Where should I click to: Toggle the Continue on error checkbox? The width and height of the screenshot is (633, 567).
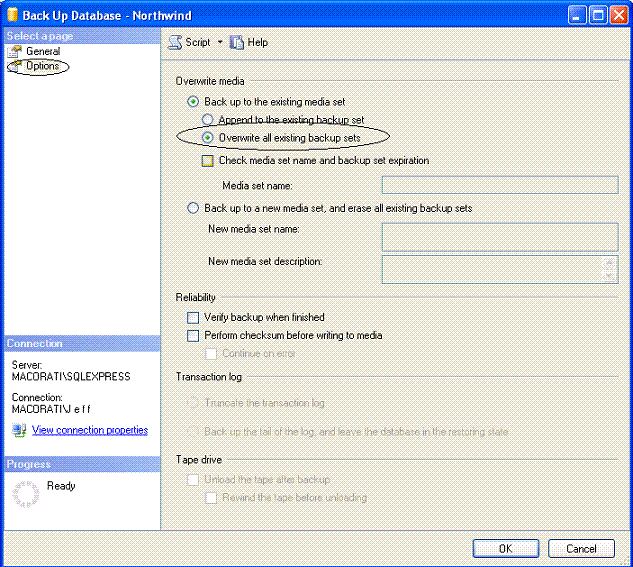[x=211, y=354]
